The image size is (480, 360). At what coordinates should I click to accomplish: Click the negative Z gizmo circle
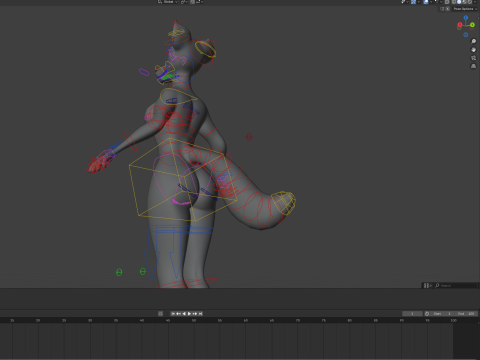466,34
